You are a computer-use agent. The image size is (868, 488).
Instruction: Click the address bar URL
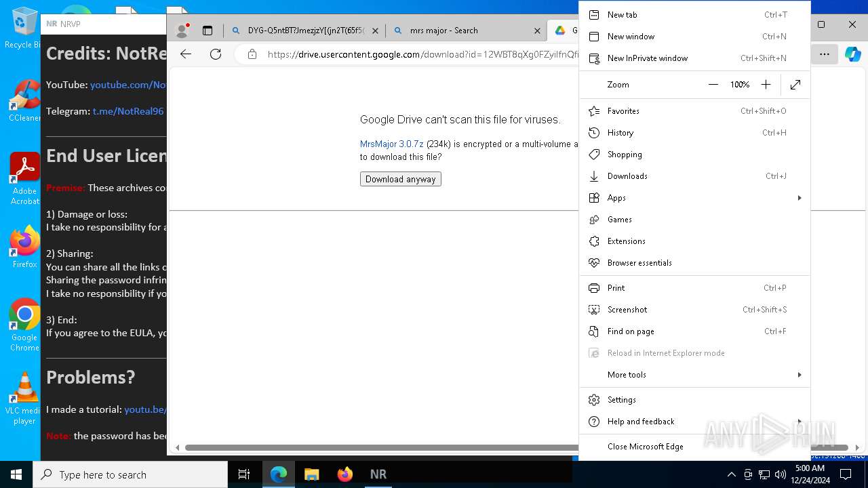[423, 54]
